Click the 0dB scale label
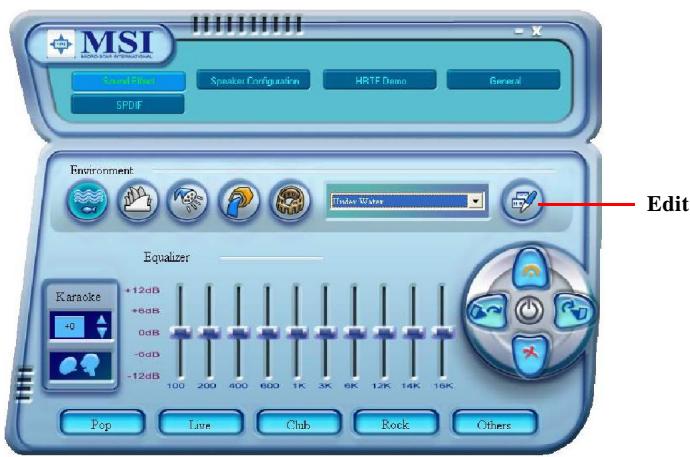The image size is (690, 457). tap(149, 333)
